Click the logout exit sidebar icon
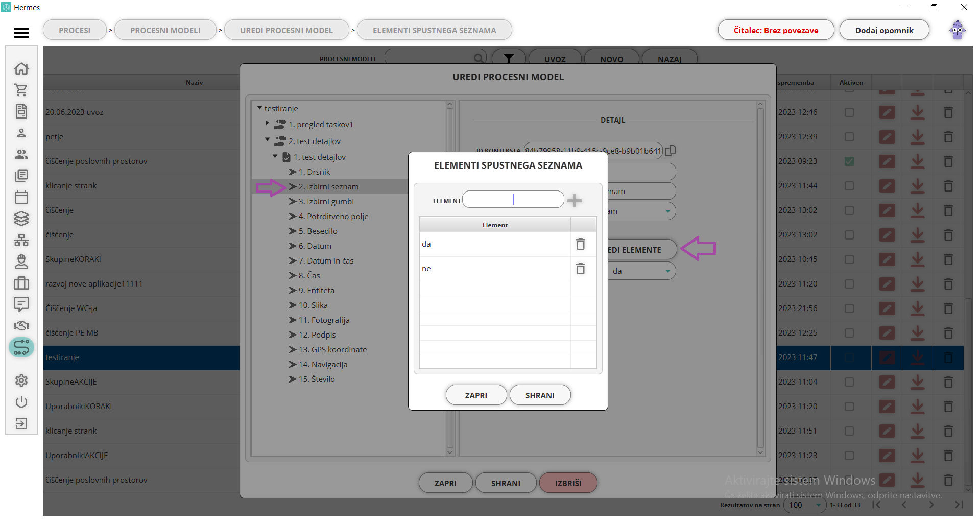Image resolution: width=980 pixels, height=525 pixels. (21, 423)
